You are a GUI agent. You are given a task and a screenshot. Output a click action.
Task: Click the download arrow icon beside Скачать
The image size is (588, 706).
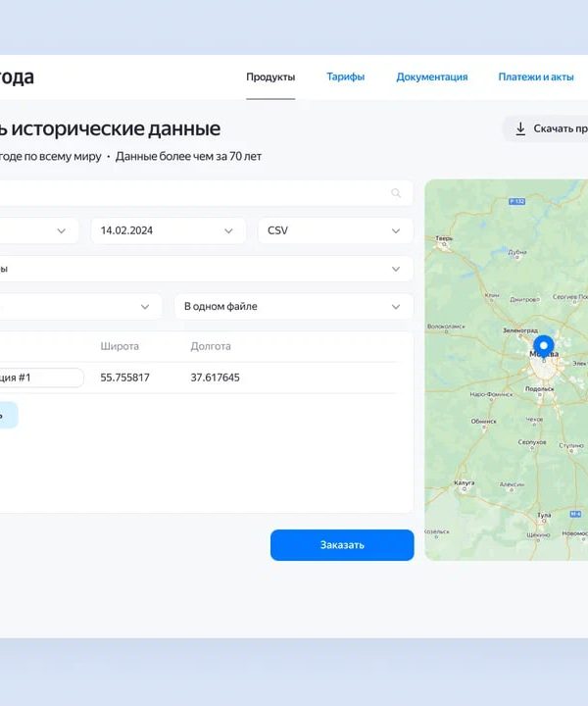click(520, 128)
